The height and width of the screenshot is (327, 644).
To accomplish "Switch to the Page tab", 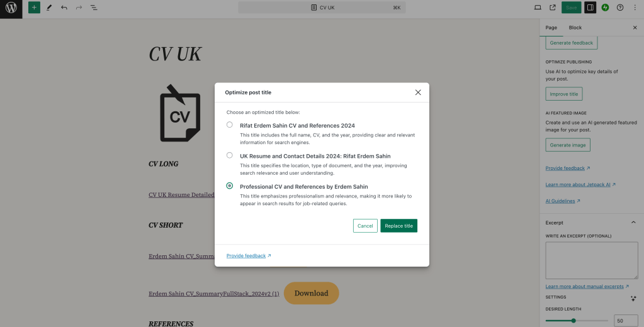I will (551, 28).
